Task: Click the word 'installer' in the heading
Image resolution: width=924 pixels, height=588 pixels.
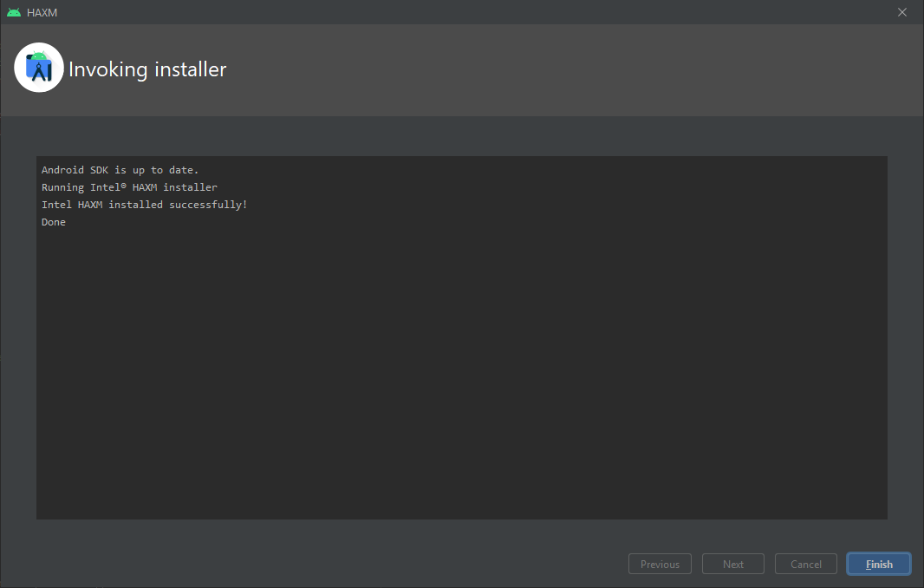Action: click(191, 69)
